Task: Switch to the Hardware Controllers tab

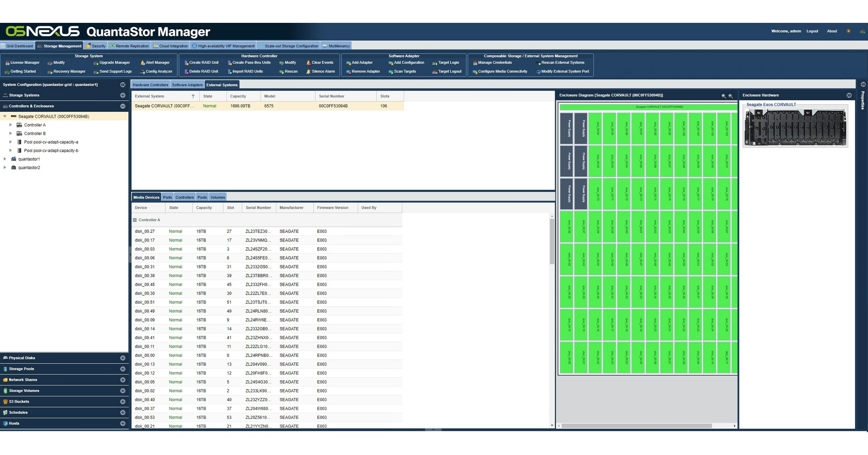Action: tap(150, 85)
